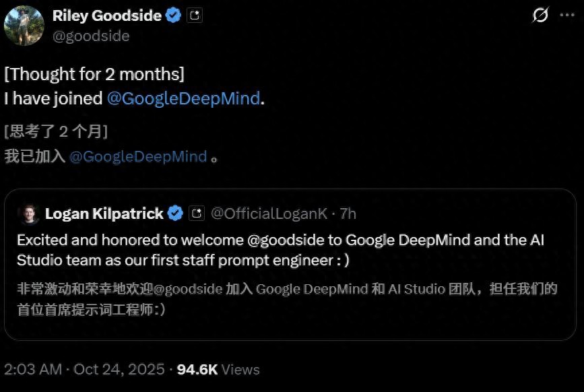Click the Grok summarize icon beside Riley's name
Screen dimensions: 584x392
[x=194, y=14]
